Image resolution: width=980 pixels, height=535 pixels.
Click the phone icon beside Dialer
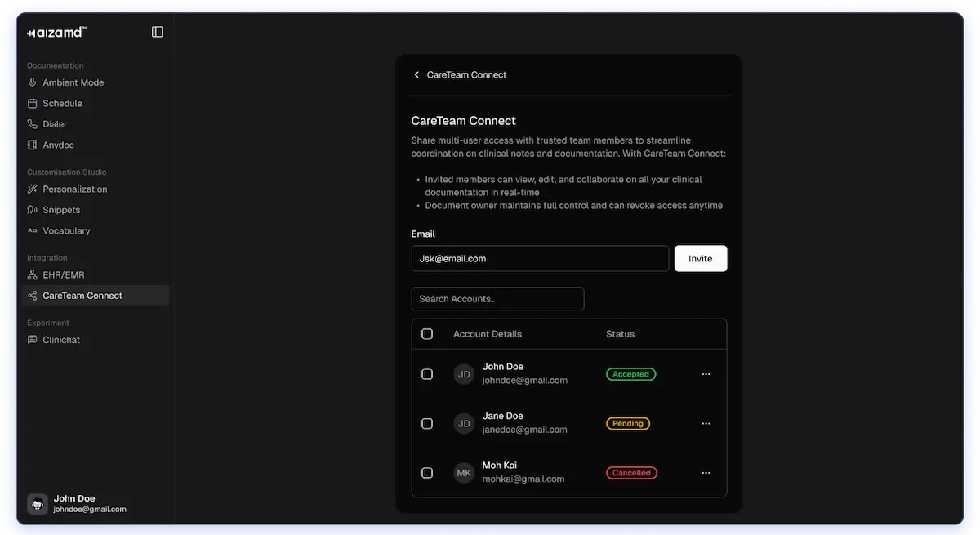tap(33, 124)
